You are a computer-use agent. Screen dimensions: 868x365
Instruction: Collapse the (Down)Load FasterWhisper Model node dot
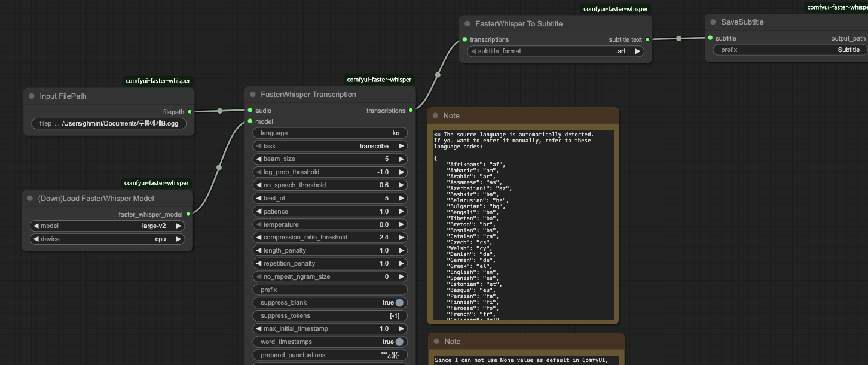(x=30, y=199)
